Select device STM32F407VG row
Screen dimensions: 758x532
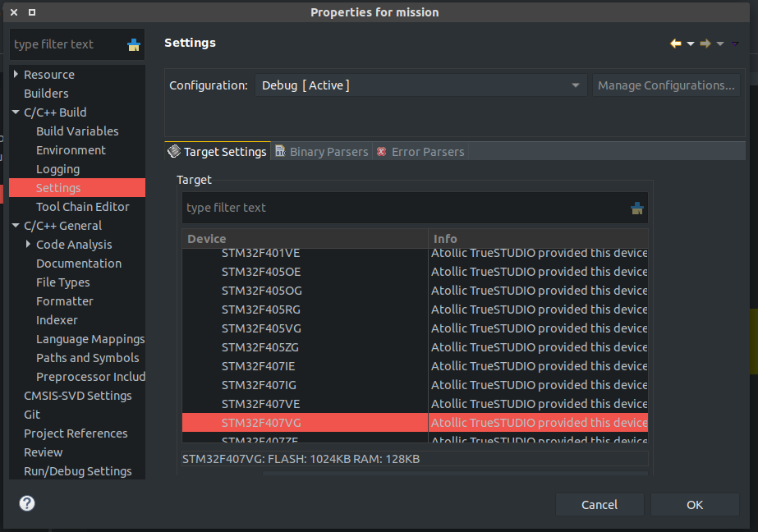coord(415,422)
